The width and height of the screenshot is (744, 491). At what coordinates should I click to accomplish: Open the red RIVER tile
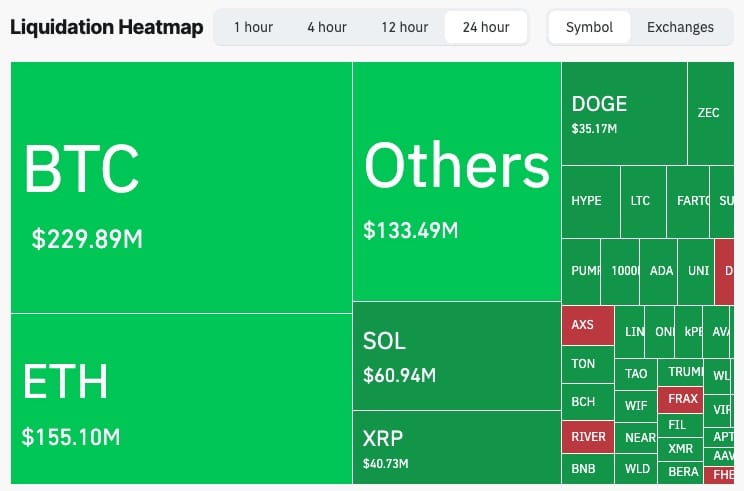pyautogui.click(x=587, y=437)
